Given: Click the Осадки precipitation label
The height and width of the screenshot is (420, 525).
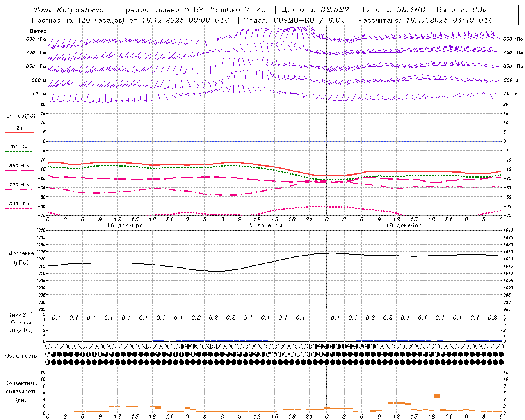Looking at the screenshot, I should 21,322.
